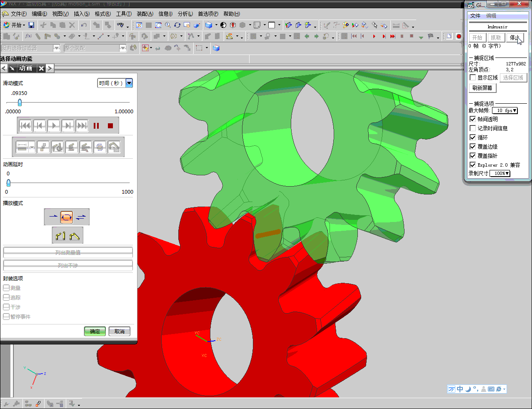Click step forward button in animation dialog
Viewport: 532px width, 409px height.
point(68,125)
